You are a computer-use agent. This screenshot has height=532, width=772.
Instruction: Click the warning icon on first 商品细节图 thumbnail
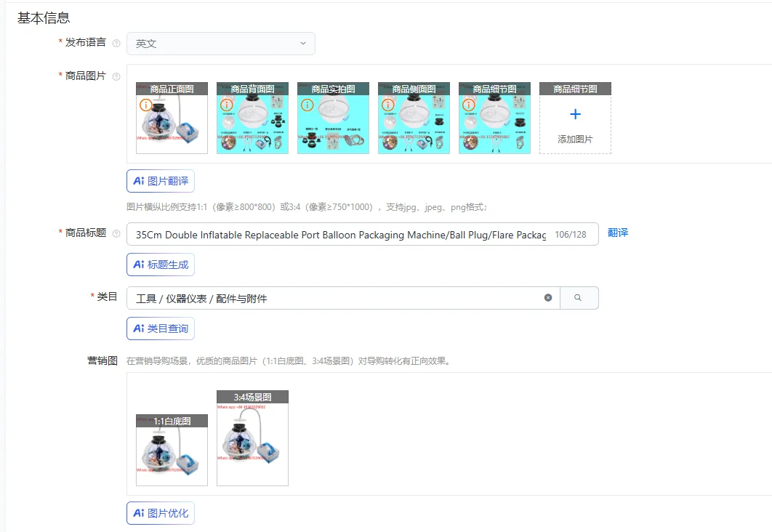click(469, 105)
